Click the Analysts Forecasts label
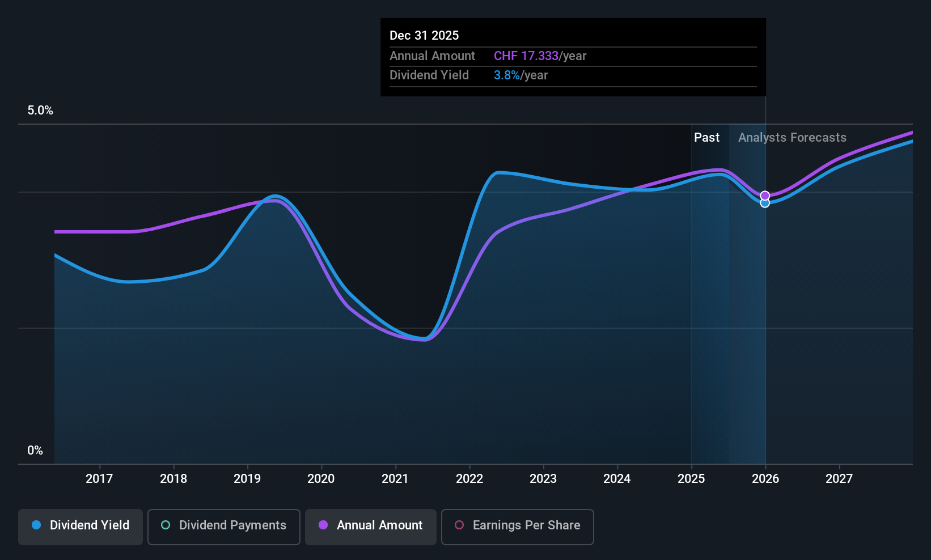This screenshot has width=931, height=560. (792, 138)
